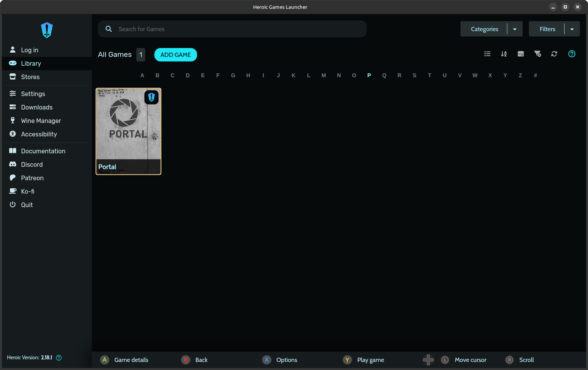Screen dimensions: 588x370
Task: Quit Heroic from the sidebar
Action: pyautogui.click(x=47, y=205)
